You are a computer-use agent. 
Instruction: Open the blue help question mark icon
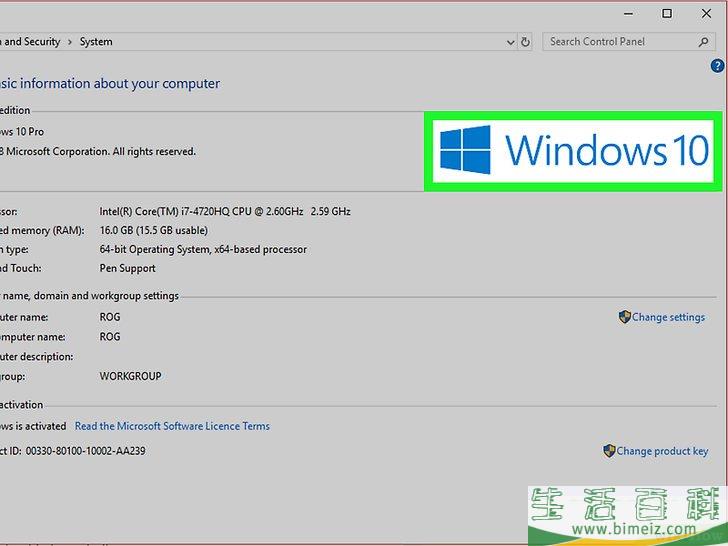(x=717, y=65)
